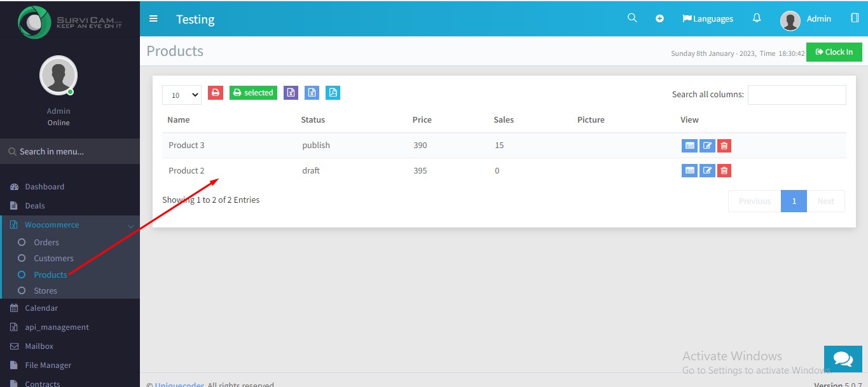
Task: Click the Search all columns field
Action: click(x=797, y=95)
